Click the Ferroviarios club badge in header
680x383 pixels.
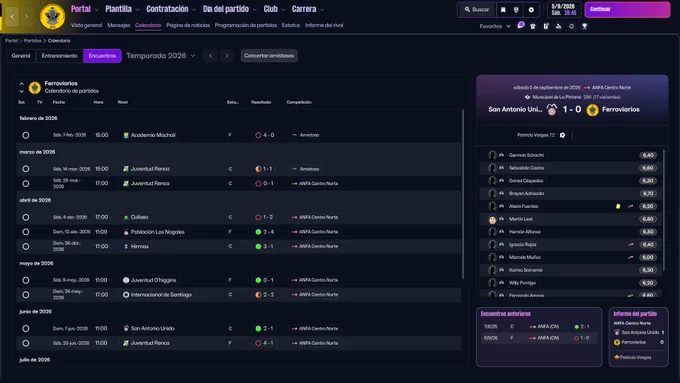point(52,16)
